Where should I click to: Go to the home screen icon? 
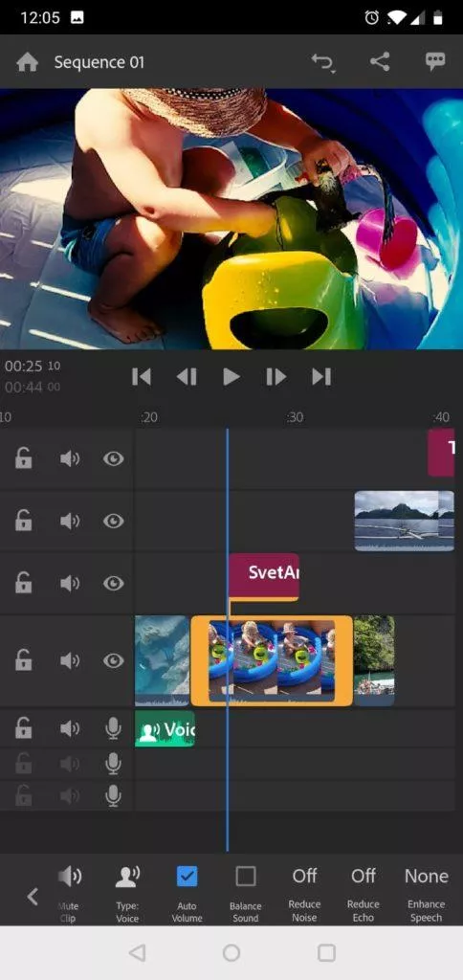coord(28,62)
